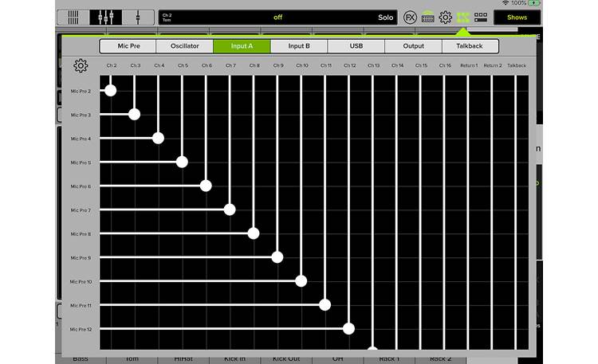Select the Ch 6 column header
598x364 pixels.
(207, 65)
